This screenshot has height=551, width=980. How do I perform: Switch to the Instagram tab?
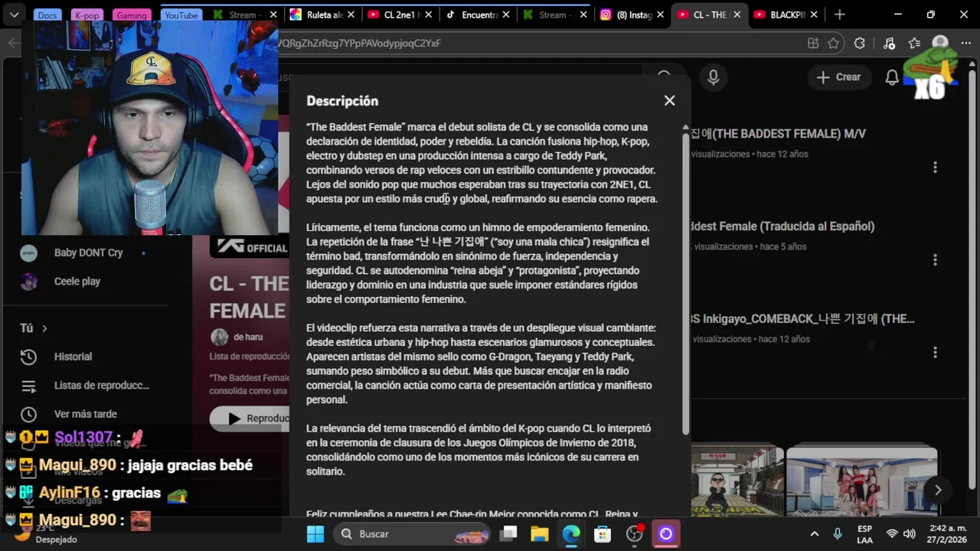(x=630, y=15)
